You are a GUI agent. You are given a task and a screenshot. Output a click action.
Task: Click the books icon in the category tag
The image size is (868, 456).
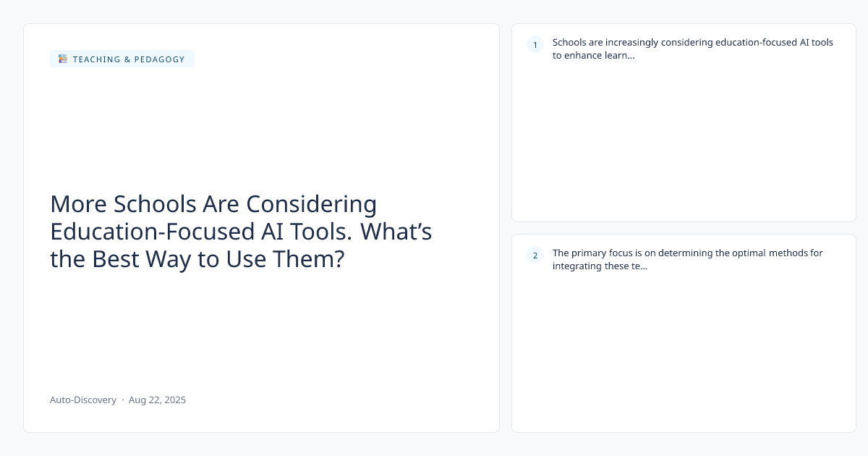point(63,59)
